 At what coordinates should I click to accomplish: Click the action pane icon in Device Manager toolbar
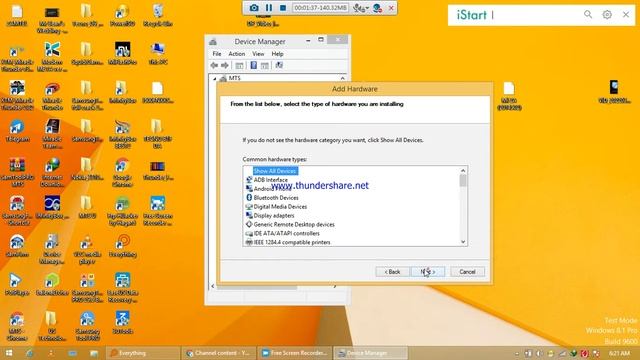pyautogui.click(x=264, y=65)
